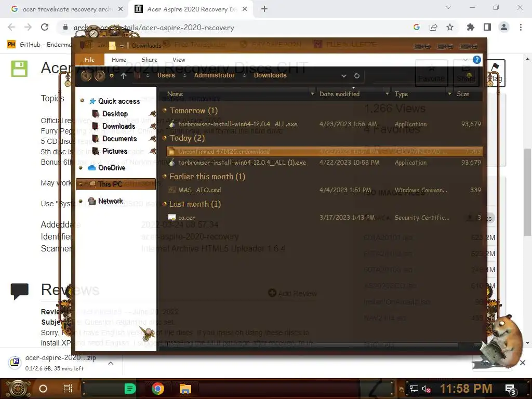
Task: Sort files by Name column
Action: click(x=175, y=94)
